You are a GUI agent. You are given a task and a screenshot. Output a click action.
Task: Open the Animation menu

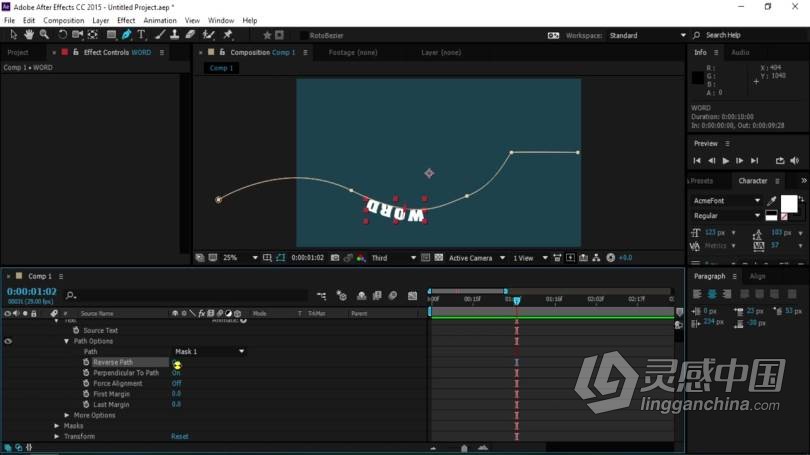[x=159, y=20]
